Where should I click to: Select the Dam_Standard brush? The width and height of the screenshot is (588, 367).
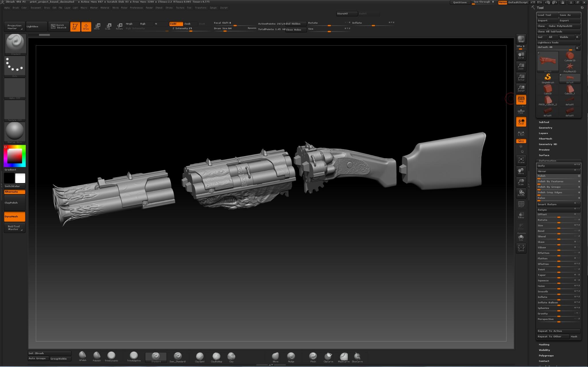pyautogui.click(x=177, y=357)
